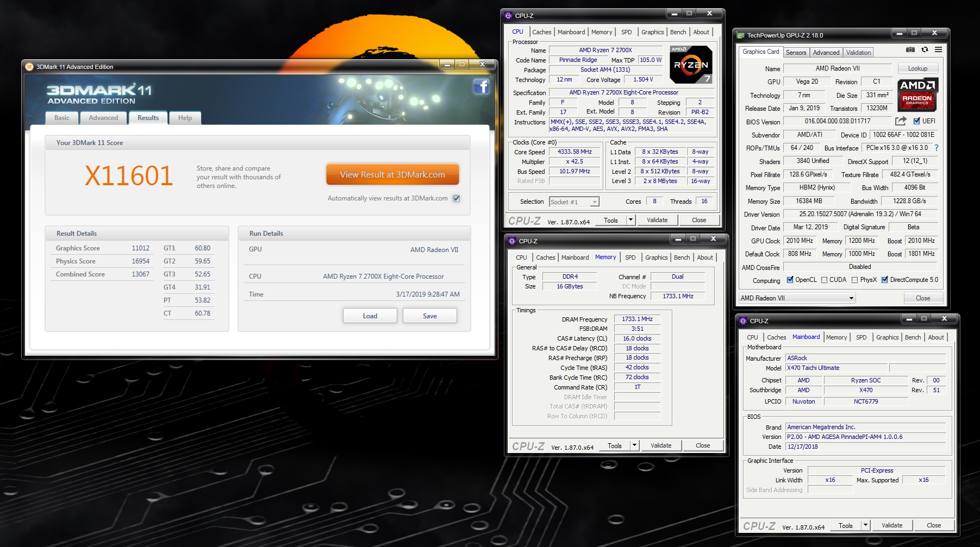
Task: Toggle the CUDA computing checkbox
Action: click(825, 280)
